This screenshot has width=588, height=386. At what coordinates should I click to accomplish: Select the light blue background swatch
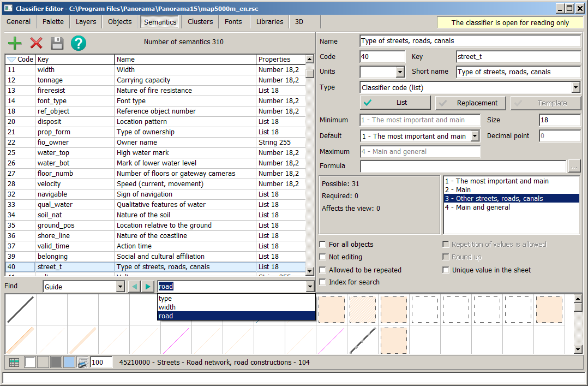[69, 362]
